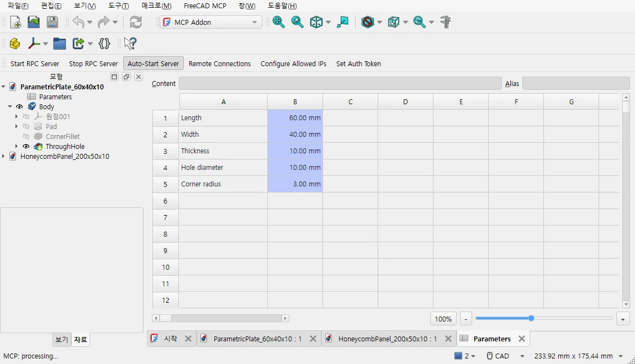This screenshot has width=635, height=364.
Task: Switch to the 시작 tab
Action: [170, 339]
